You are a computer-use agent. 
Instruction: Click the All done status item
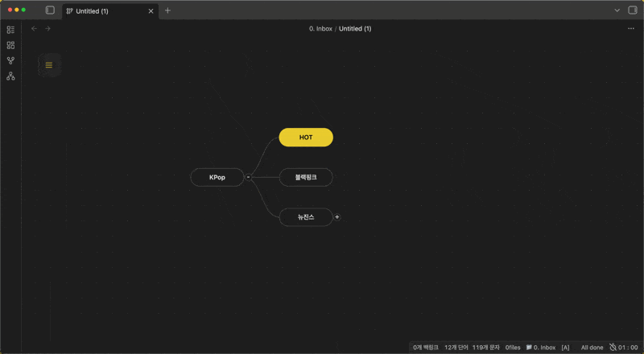point(592,348)
